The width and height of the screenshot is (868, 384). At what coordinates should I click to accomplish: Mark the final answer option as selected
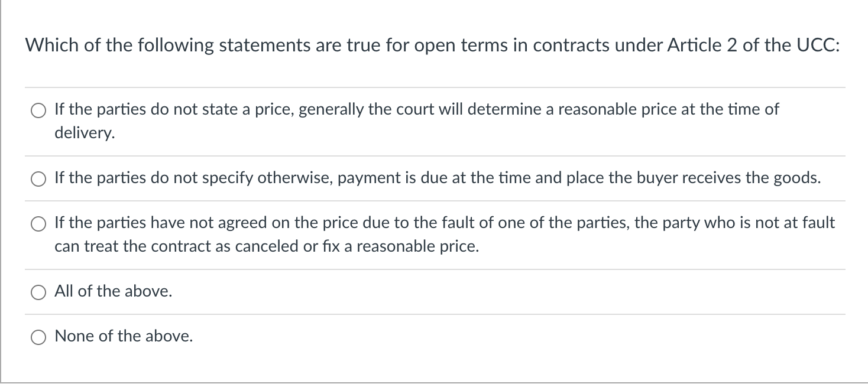pyautogui.click(x=38, y=336)
